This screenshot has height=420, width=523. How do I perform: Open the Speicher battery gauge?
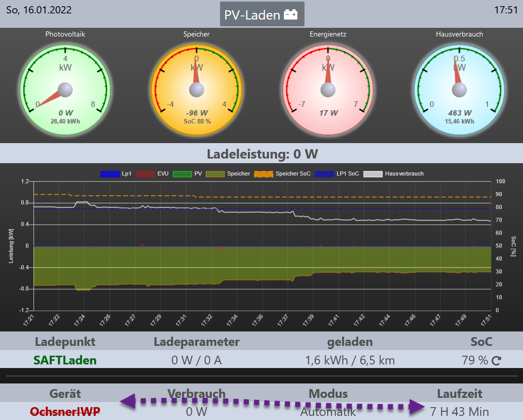coord(196,90)
